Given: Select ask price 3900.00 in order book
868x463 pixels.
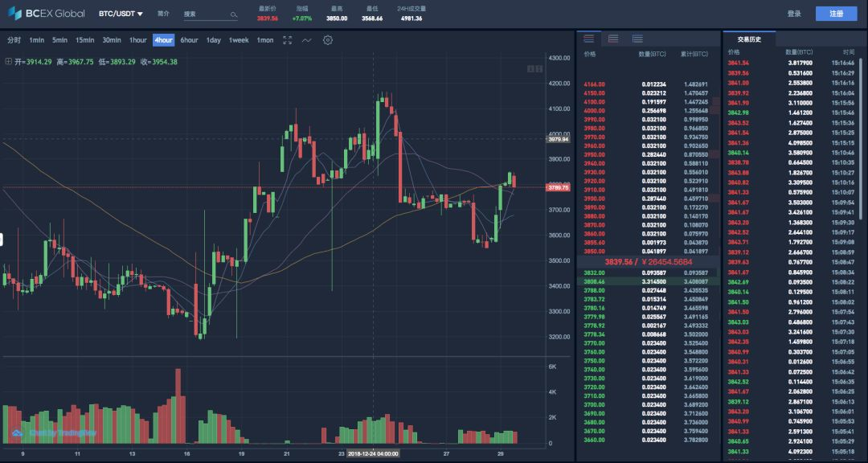Looking at the screenshot, I should coord(594,199).
